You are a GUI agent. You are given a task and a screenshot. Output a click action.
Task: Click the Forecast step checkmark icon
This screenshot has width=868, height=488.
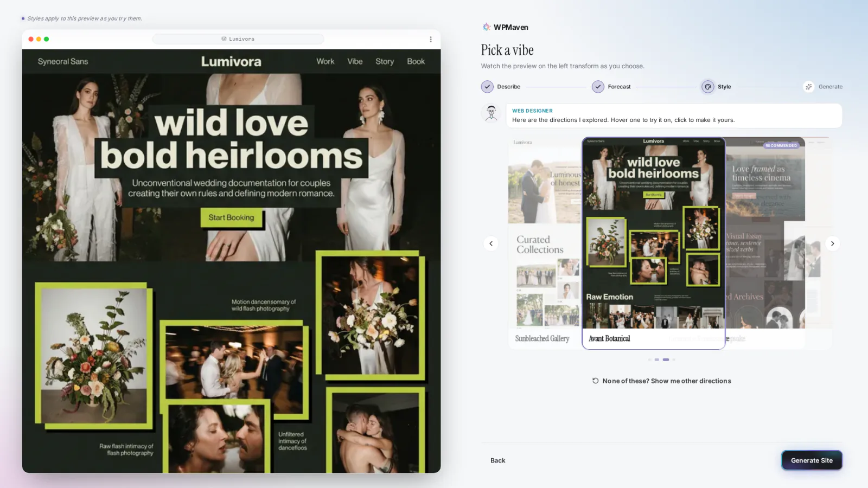coord(598,87)
